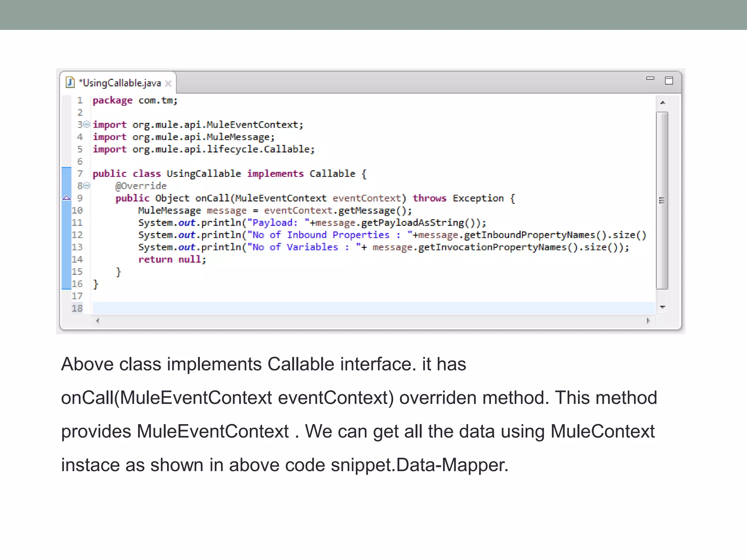Click import of lifecycle.Callable on line 5
The width and height of the screenshot is (747, 560).
[x=204, y=149]
